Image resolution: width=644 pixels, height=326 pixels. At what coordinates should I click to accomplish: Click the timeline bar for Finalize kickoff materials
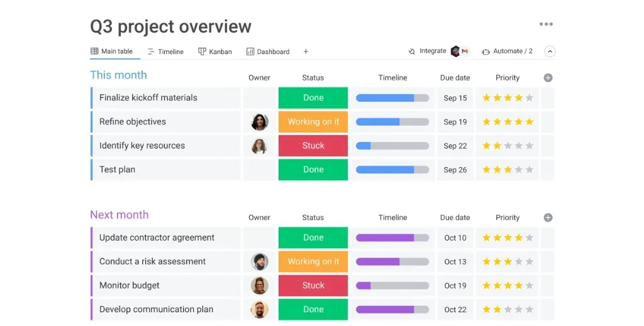click(x=392, y=98)
